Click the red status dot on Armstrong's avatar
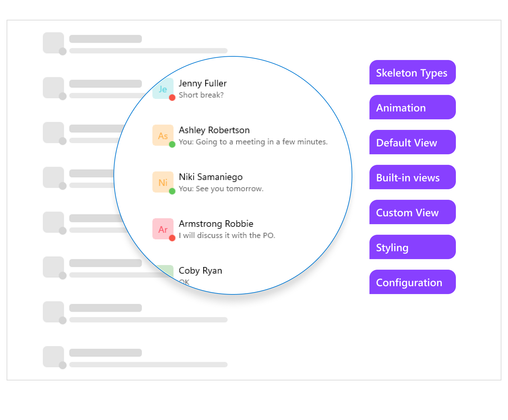508x420 pixels. coord(172,238)
